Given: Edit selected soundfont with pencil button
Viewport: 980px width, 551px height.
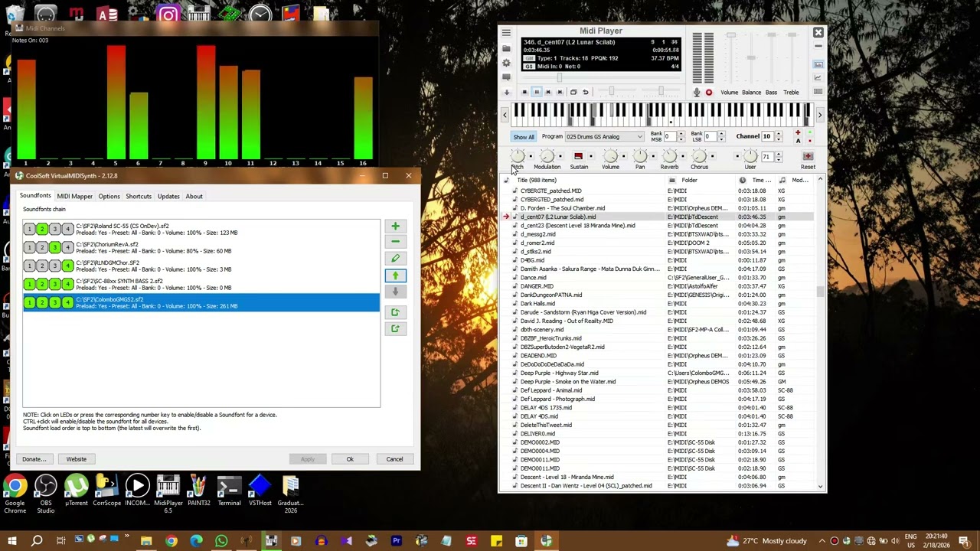Looking at the screenshot, I should 395,259.
